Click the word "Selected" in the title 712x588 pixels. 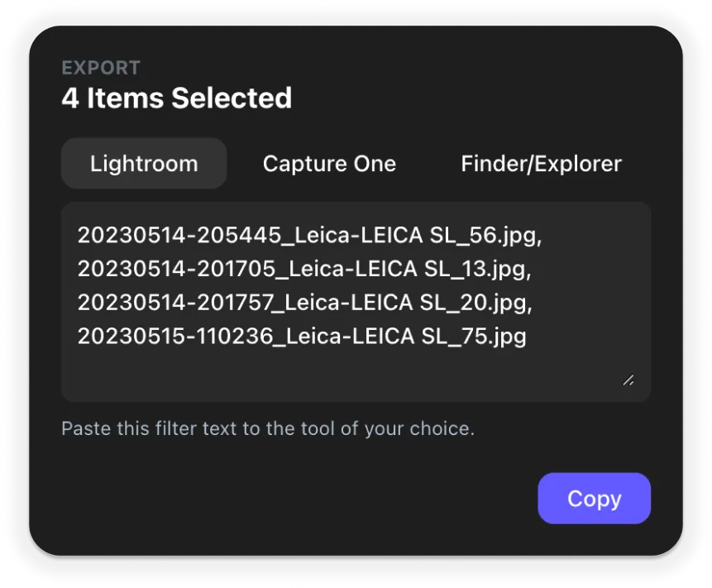(232, 98)
